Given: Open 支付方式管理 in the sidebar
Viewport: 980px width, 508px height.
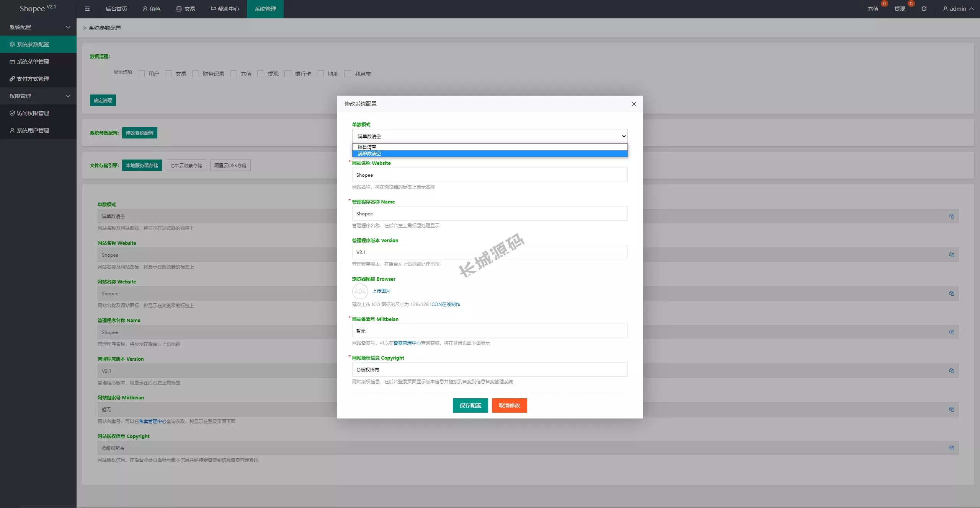Looking at the screenshot, I should click(38, 79).
